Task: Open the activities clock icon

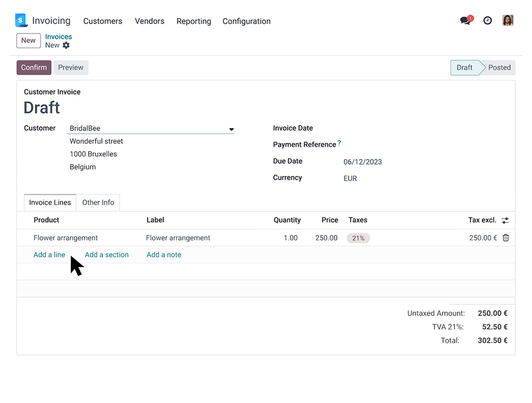Action: [488, 20]
